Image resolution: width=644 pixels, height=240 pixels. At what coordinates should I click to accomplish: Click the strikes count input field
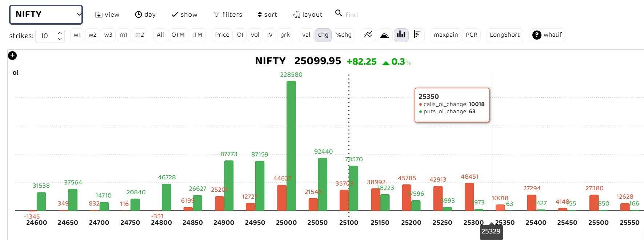[44, 36]
